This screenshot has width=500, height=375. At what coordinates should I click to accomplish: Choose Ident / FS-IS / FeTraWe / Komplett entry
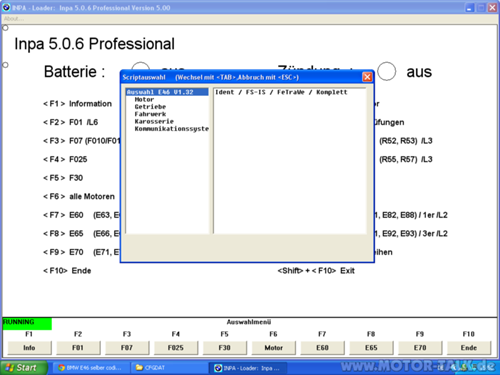[281, 92]
